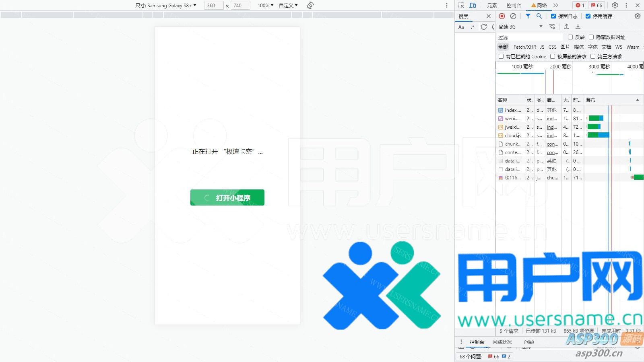This screenshot has height=362, width=644.
Task: Filter requests by Fetch/XHR
Action: click(524, 47)
